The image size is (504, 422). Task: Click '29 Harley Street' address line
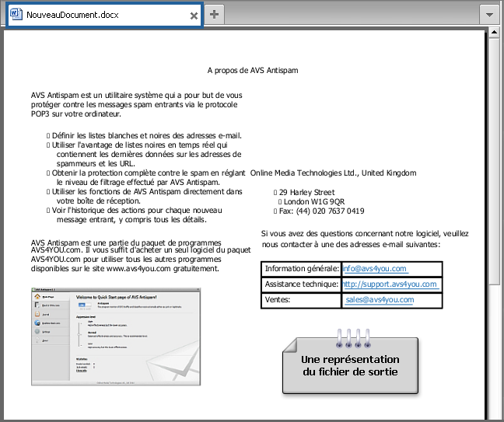[x=304, y=193]
